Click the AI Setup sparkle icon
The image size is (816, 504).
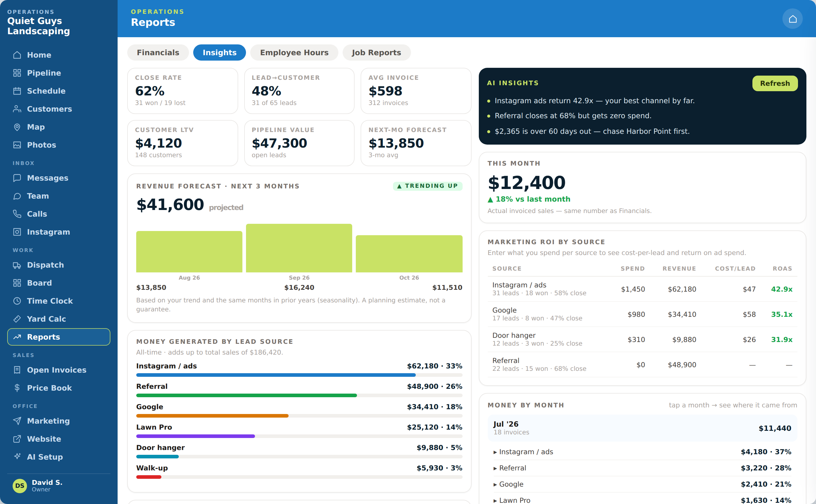pyautogui.click(x=17, y=456)
